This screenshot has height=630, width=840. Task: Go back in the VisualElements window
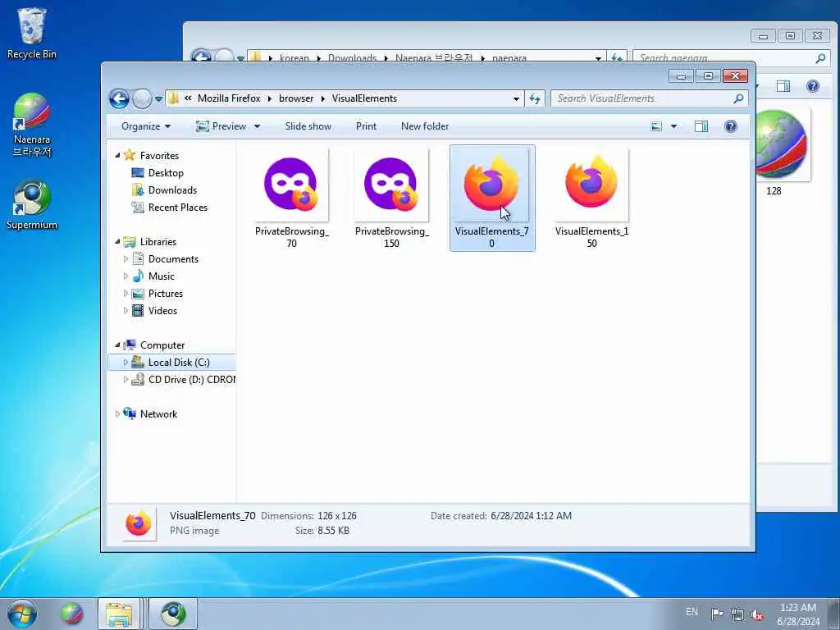click(x=119, y=98)
